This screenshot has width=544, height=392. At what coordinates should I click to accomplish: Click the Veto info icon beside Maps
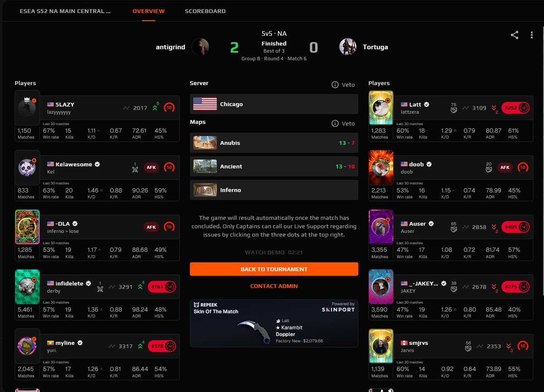335,123
